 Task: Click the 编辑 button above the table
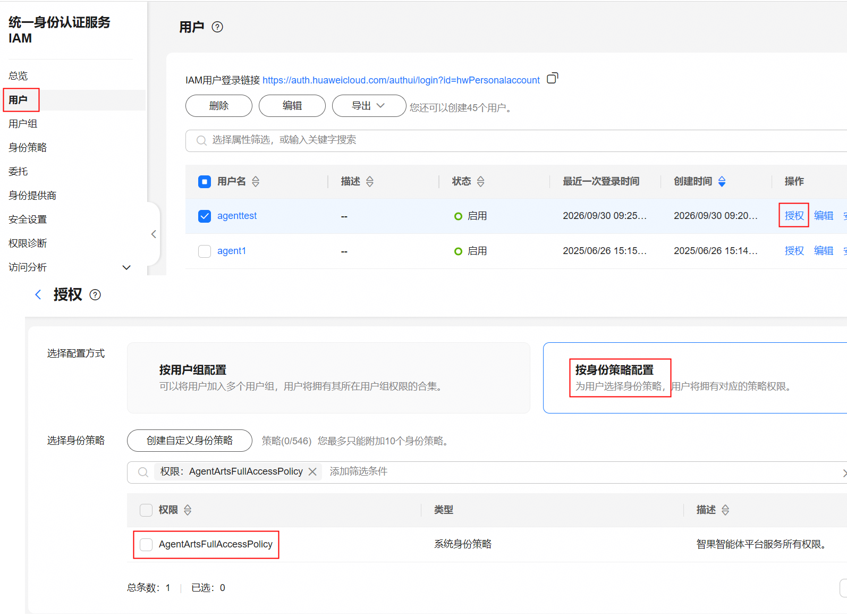point(292,106)
